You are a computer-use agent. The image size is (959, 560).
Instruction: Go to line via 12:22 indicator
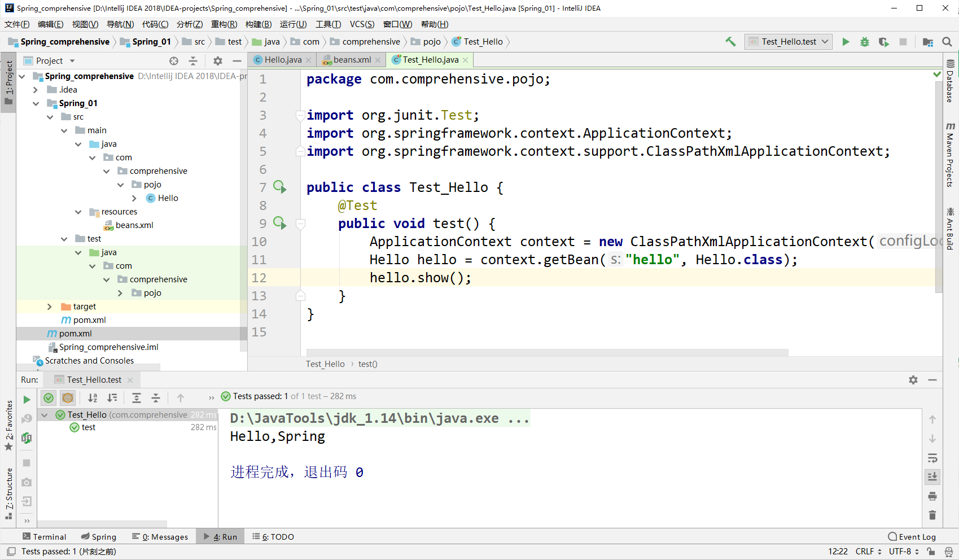pos(838,552)
